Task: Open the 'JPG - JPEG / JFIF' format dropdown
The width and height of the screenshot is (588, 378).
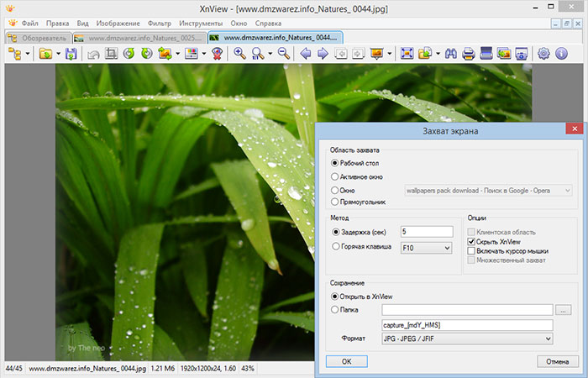Action: (x=468, y=339)
